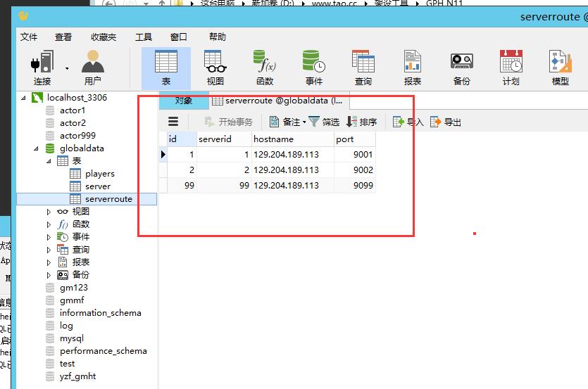The width and height of the screenshot is (588, 389).
Task: Click the 计划 (Schedule) toolbar icon
Action: click(x=511, y=67)
